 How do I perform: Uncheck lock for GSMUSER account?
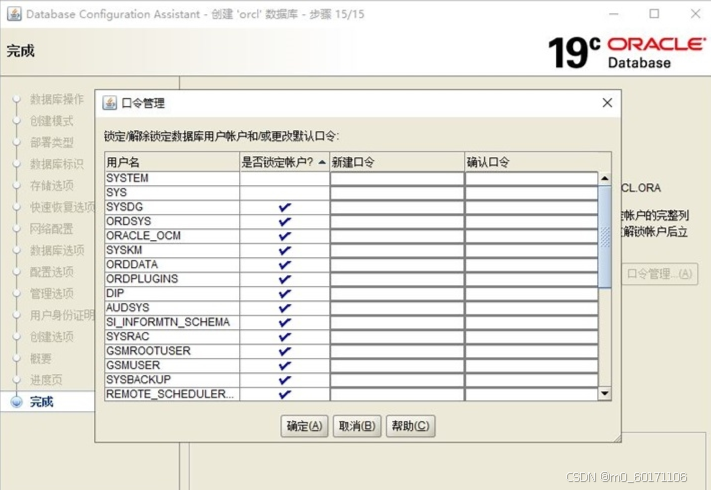pyautogui.click(x=284, y=366)
